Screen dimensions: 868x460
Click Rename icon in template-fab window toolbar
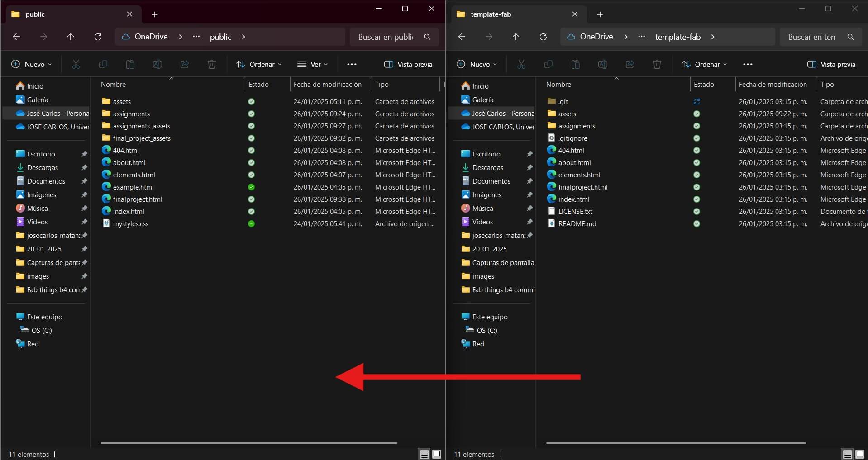point(603,64)
